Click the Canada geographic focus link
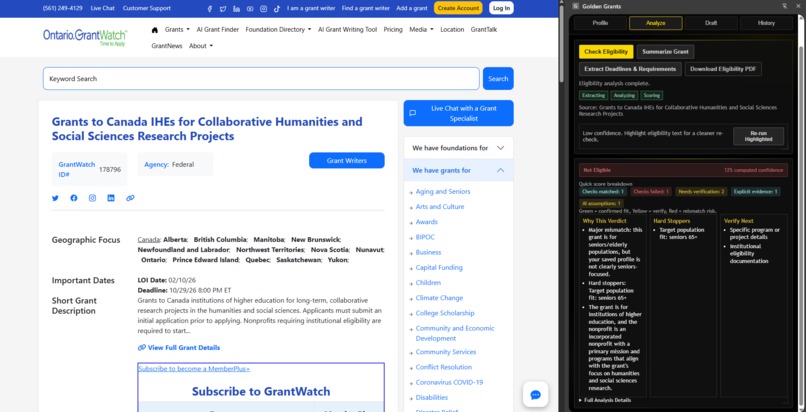Image resolution: width=806 pixels, height=412 pixels. pyautogui.click(x=149, y=239)
